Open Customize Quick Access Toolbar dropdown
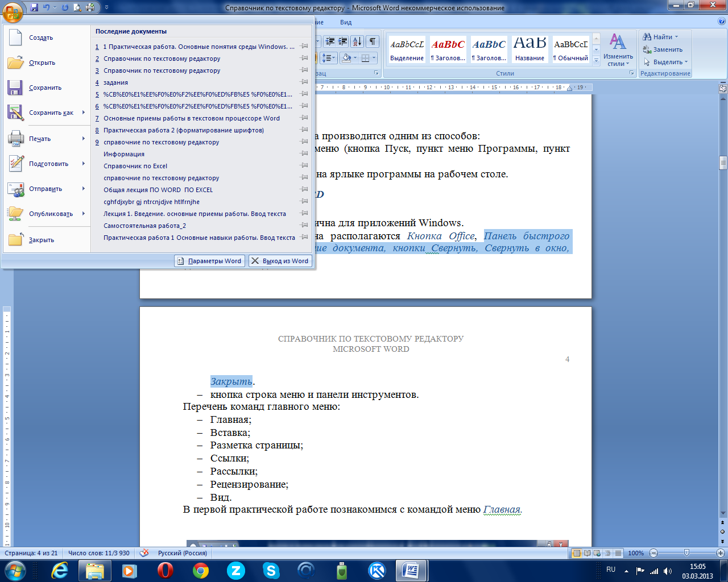The width and height of the screenshot is (728, 582). point(106,8)
